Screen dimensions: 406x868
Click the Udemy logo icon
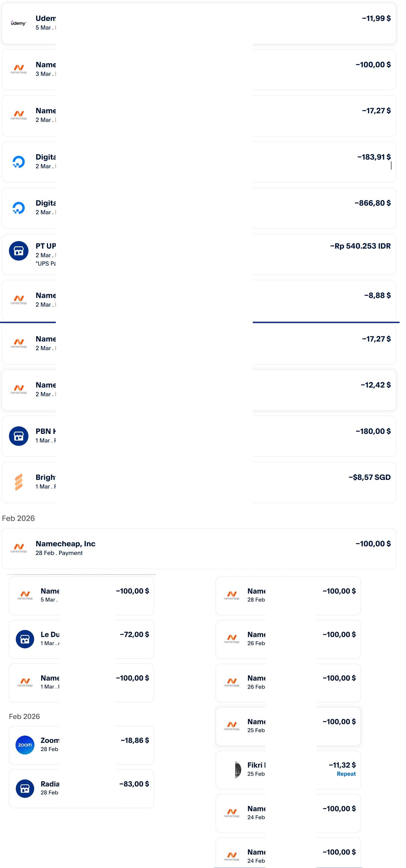pyautogui.click(x=18, y=23)
